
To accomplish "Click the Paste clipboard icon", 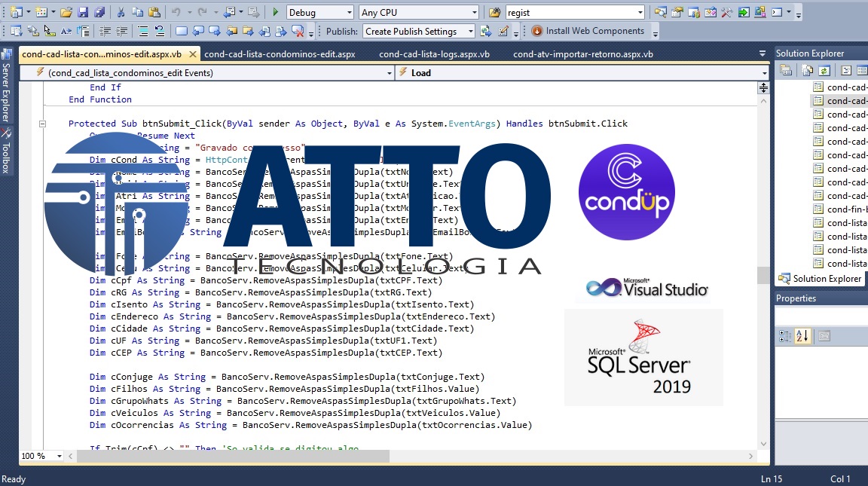I will pyautogui.click(x=154, y=12).
